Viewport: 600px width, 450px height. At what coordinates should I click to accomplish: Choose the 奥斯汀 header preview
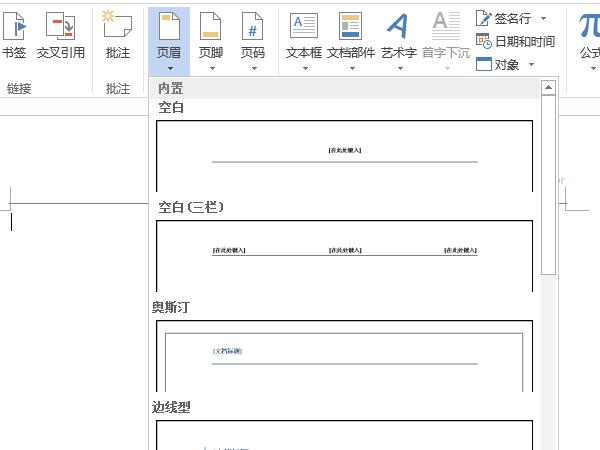344,356
